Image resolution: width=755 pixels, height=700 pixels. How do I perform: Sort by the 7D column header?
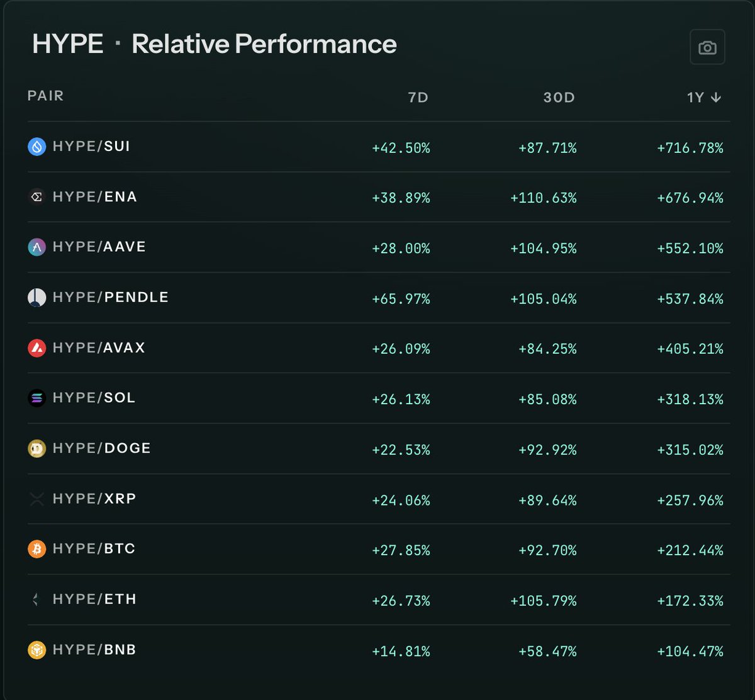(418, 98)
